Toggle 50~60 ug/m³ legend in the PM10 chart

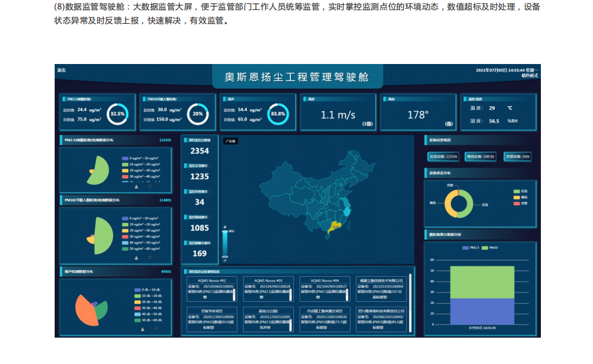141,249
